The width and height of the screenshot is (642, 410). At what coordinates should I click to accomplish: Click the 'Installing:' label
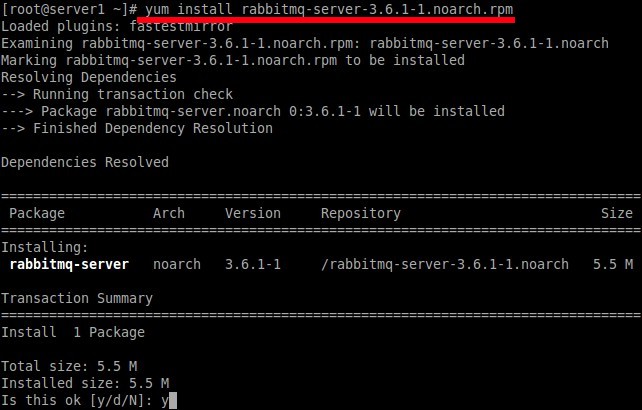pyautogui.click(x=45, y=247)
